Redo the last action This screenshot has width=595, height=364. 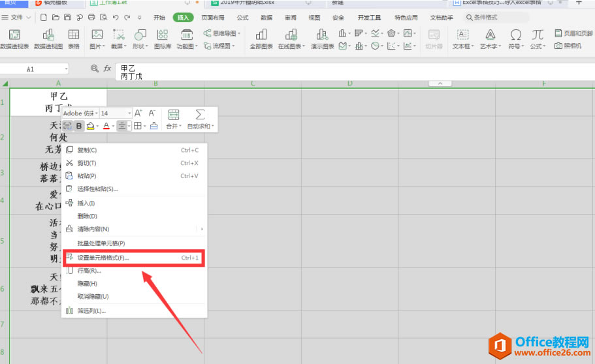coord(127,18)
